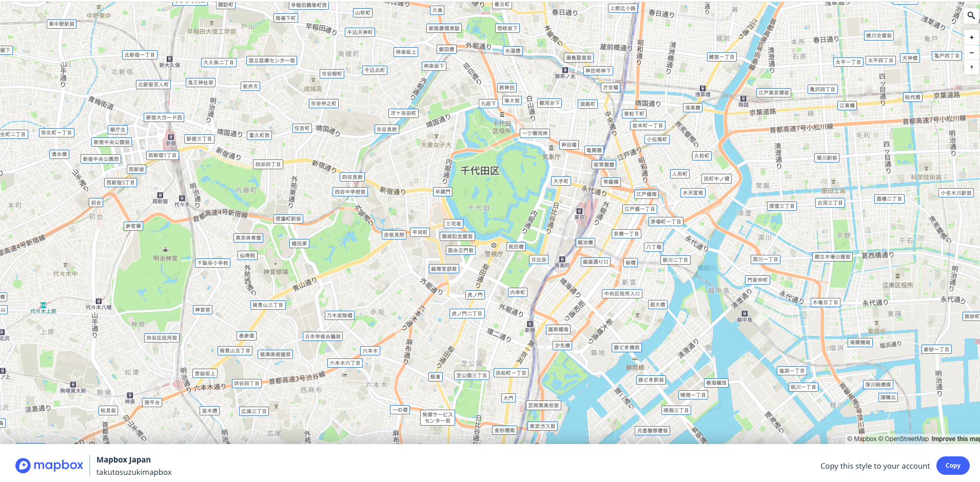The width and height of the screenshot is (980, 482).
Task: Select the 東京 station icon
Action: [x=580, y=211]
